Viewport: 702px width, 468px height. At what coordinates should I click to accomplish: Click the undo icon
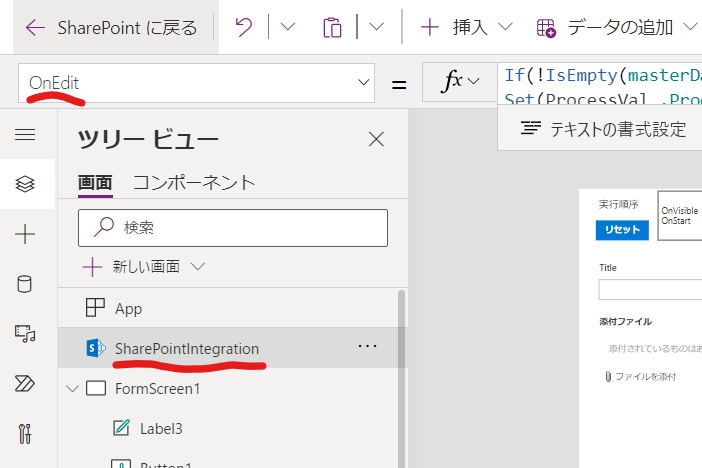[244, 27]
